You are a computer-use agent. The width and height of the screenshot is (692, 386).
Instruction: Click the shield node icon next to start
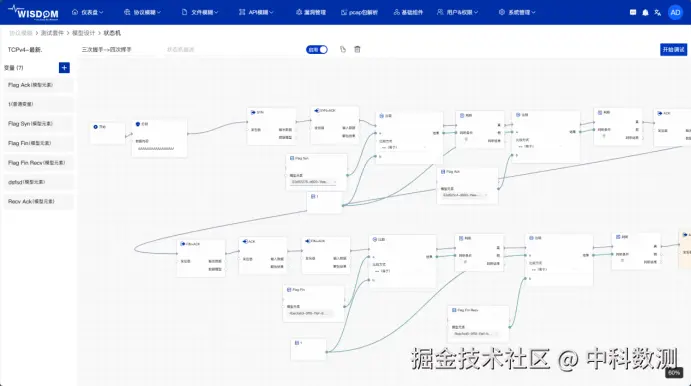(x=138, y=124)
